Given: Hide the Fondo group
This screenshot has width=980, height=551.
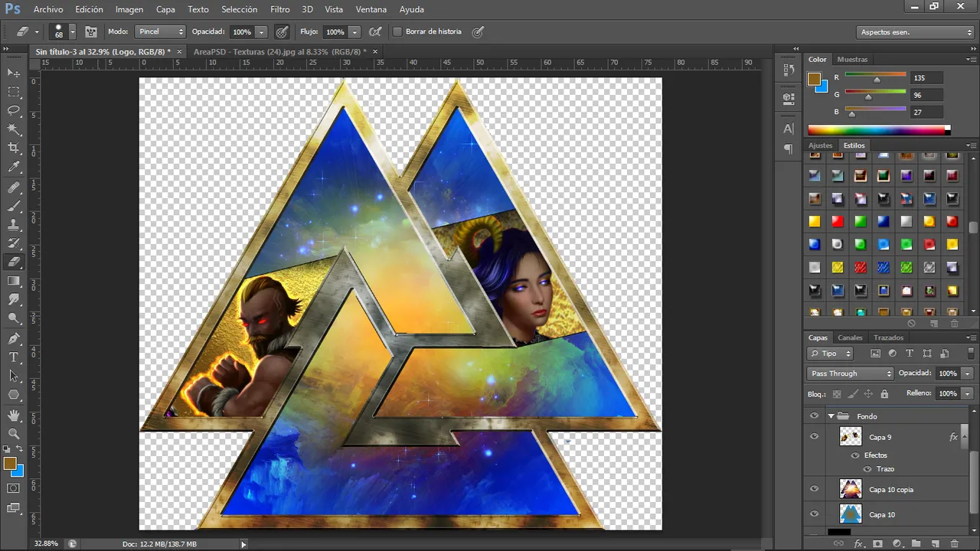Looking at the screenshot, I should (x=814, y=416).
